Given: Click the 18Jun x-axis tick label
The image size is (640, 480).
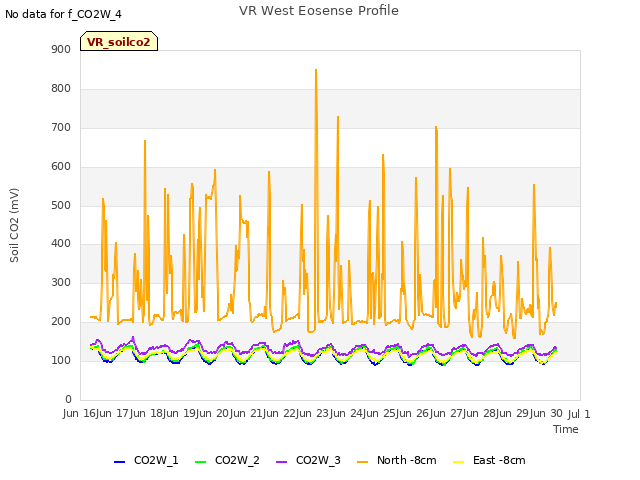Looking at the screenshot, I should click(164, 413).
